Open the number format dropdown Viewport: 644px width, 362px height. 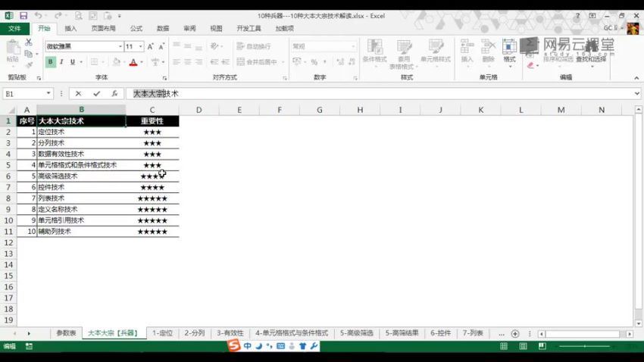coord(353,46)
